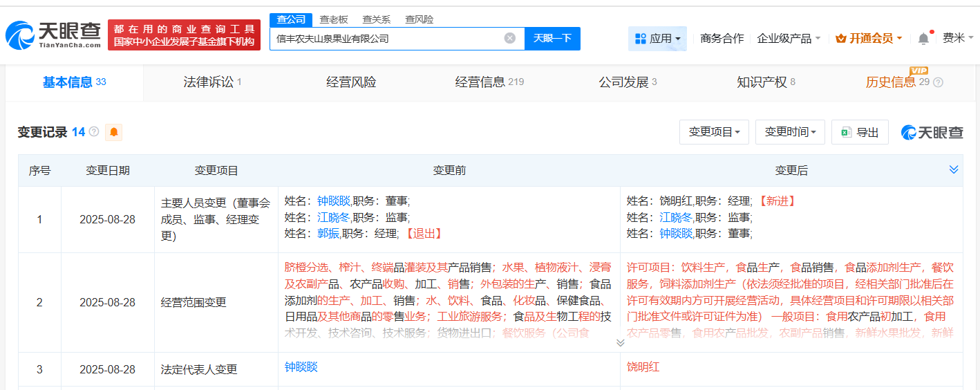Expand the 经营范围变更 row content chevron
The image size is (980, 390).
pos(620,342)
